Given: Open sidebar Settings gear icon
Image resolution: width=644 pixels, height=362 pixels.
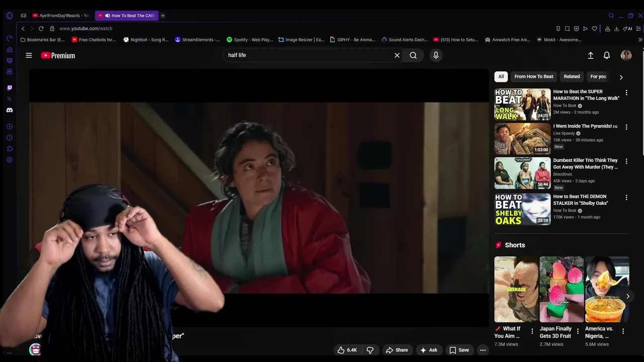Looking at the screenshot, I should tap(10, 160).
